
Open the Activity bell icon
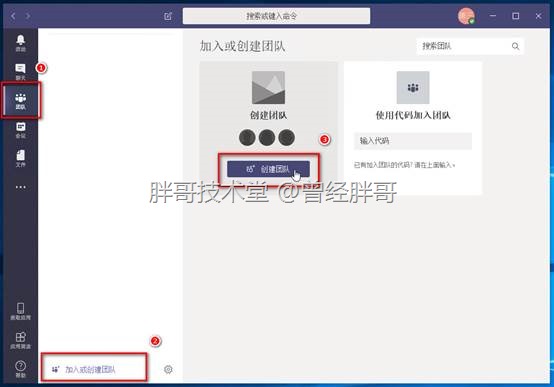[20, 43]
